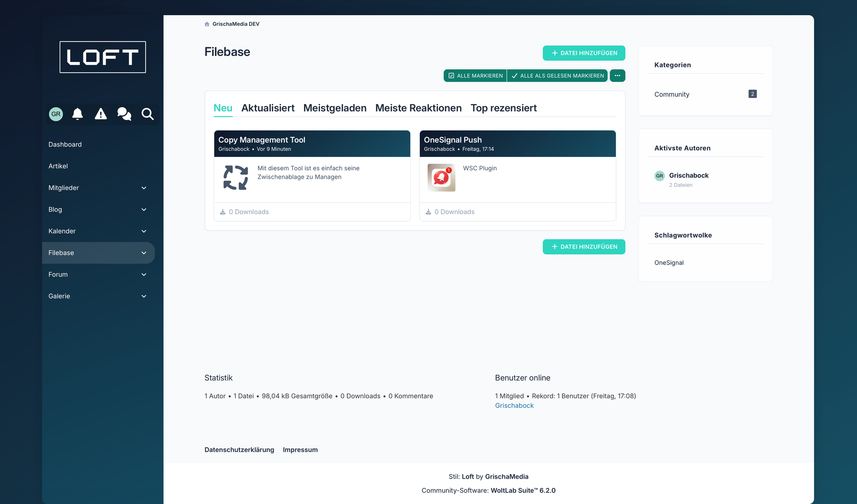Open the conversations chat bubbles icon
Viewport: 857px width, 504px height.
[124, 114]
